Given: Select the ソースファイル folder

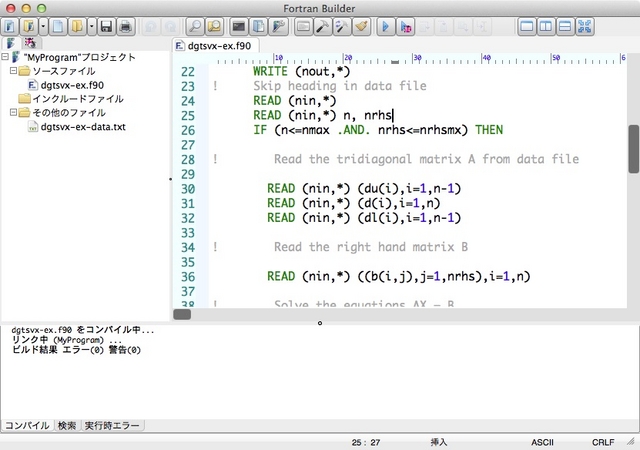Looking at the screenshot, I should [64, 71].
